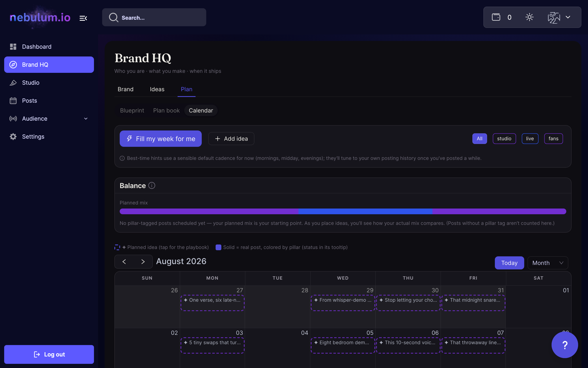Viewport: 588px width, 368px height.
Task: Select the Plan tab
Action: click(x=186, y=89)
